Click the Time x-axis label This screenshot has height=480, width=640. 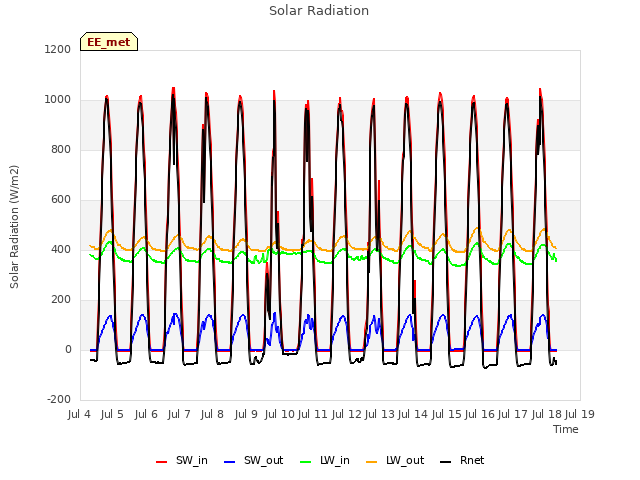pos(566,429)
